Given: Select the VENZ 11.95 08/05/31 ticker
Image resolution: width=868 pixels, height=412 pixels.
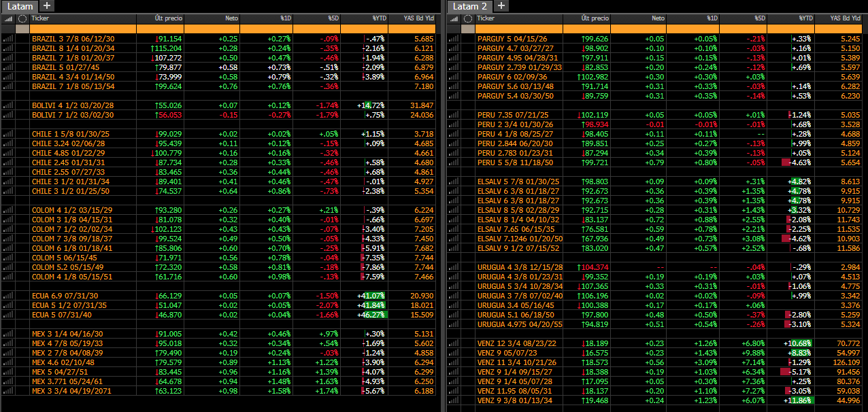Looking at the screenshot, I should point(514,391).
